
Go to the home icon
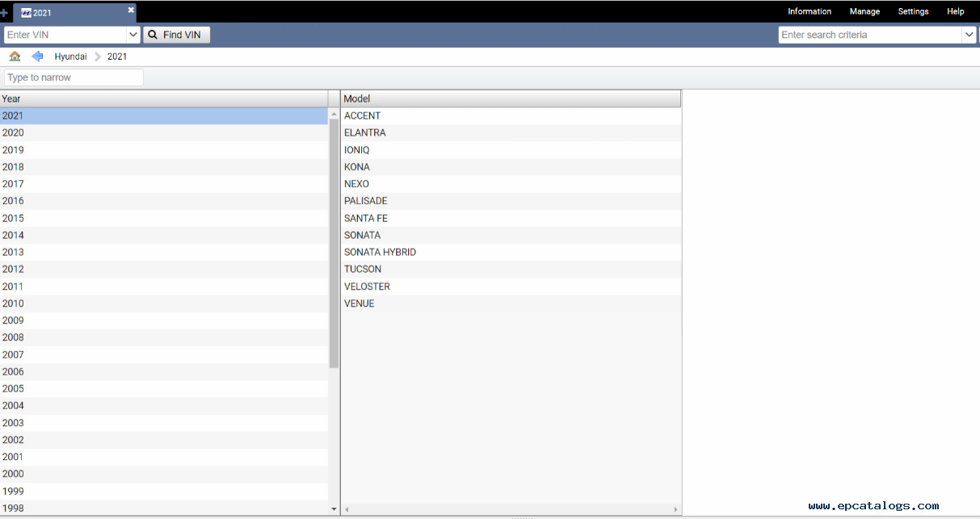coord(15,57)
